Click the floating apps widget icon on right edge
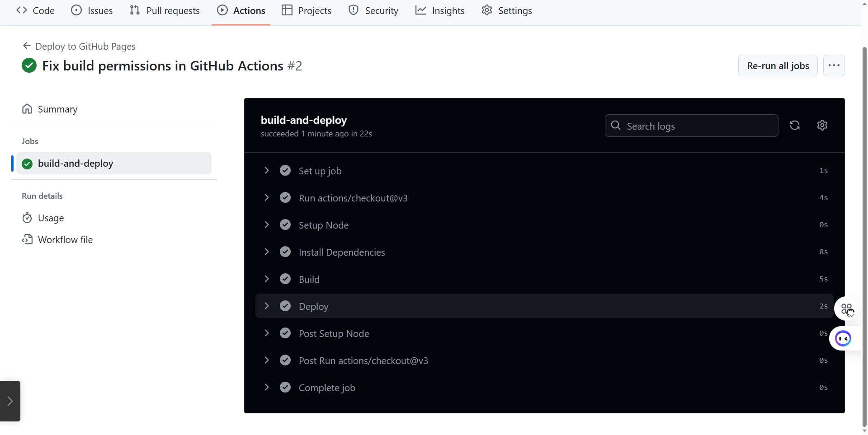The image size is (868, 435). (847, 309)
